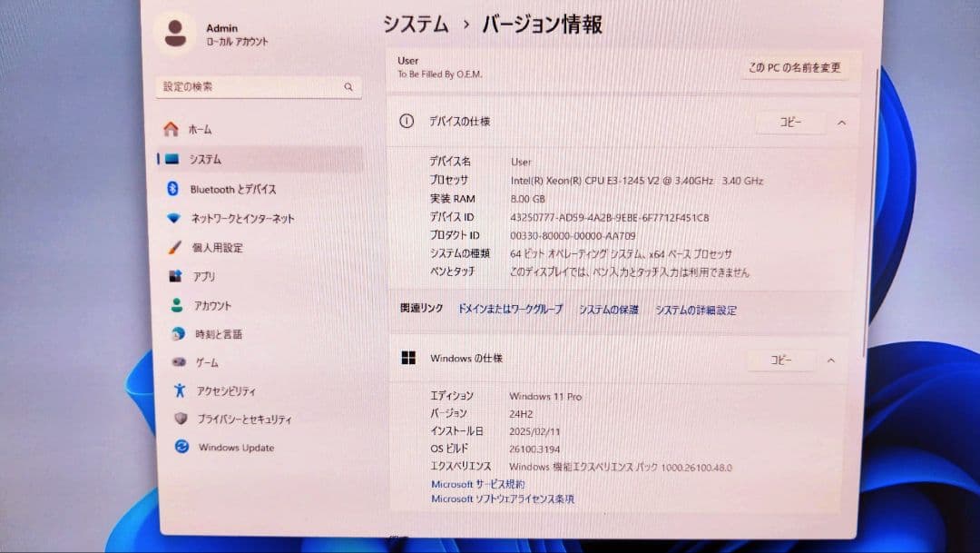980x553 pixels.
Task: Select the バージョン情報 breadcrumb label
Action: [x=543, y=25]
